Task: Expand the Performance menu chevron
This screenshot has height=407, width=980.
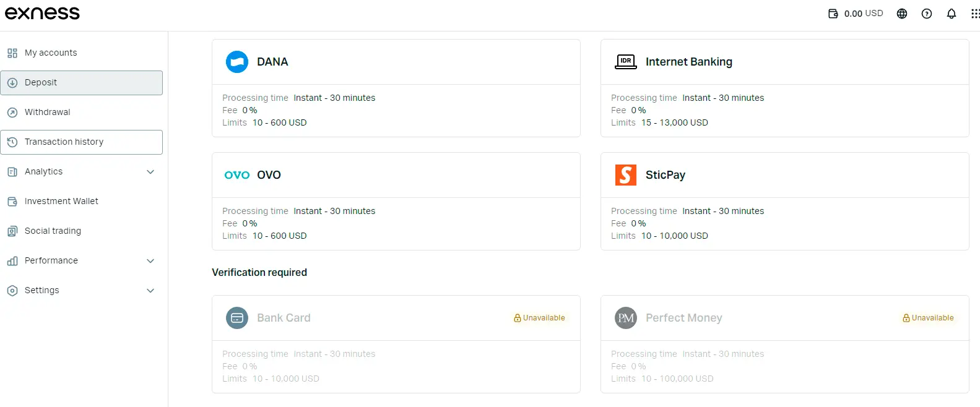Action: 150,261
